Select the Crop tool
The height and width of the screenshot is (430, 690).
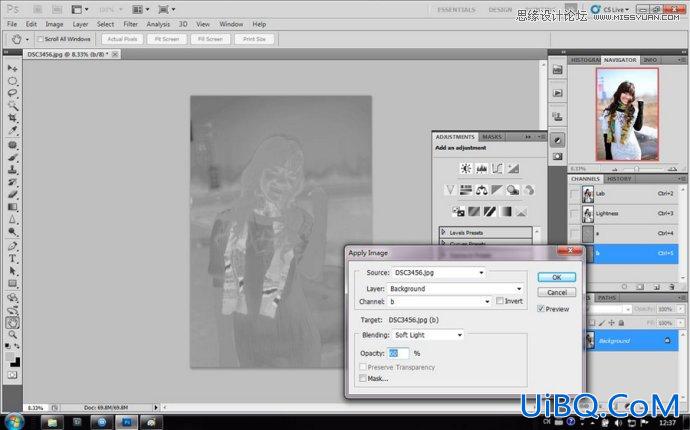click(x=12, y=118)
